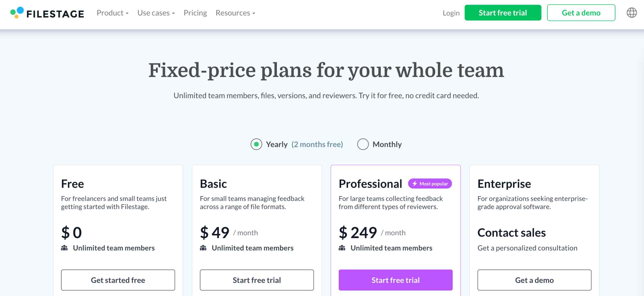Viewport: 644px width, 296px height.
Task: Expand the Resources dropdown menu
Action: pos(235,13)
